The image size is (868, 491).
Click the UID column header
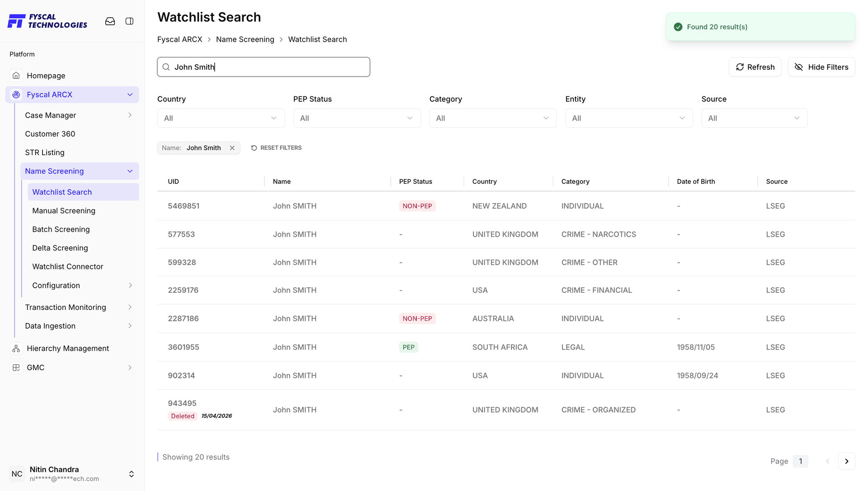coord(174,181)
